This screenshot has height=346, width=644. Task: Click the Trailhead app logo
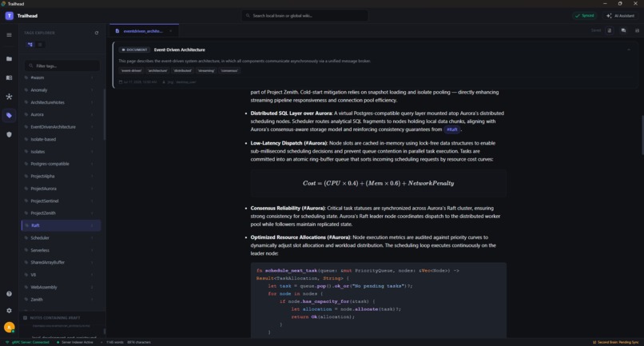coord(9,16)
